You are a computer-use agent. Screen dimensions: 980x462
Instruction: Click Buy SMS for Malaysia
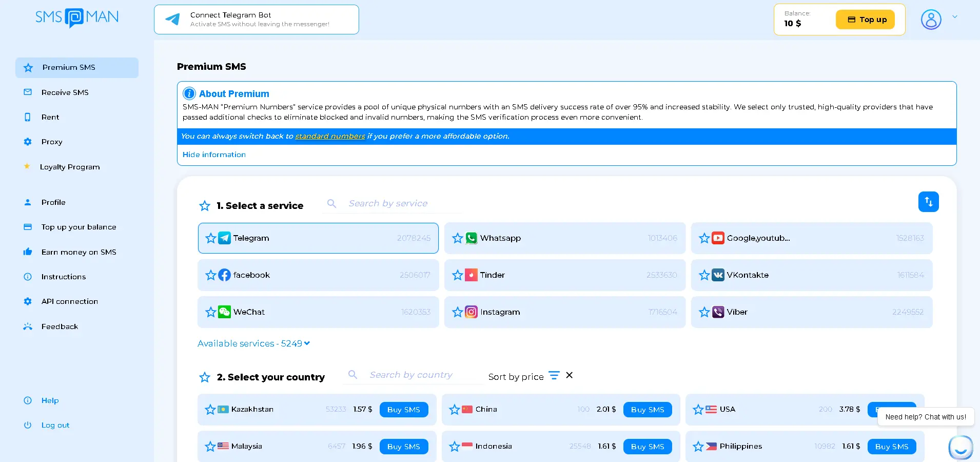pyautogui.click(x=404, y=447)
